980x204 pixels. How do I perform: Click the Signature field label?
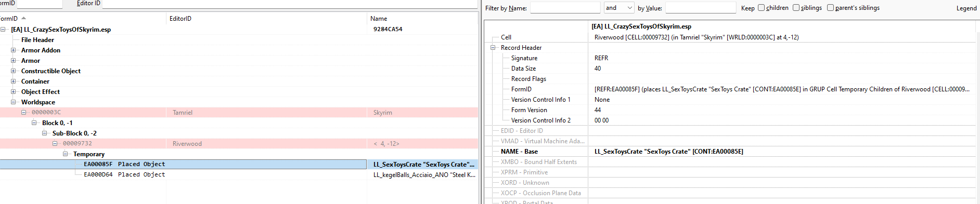[524, 58]
